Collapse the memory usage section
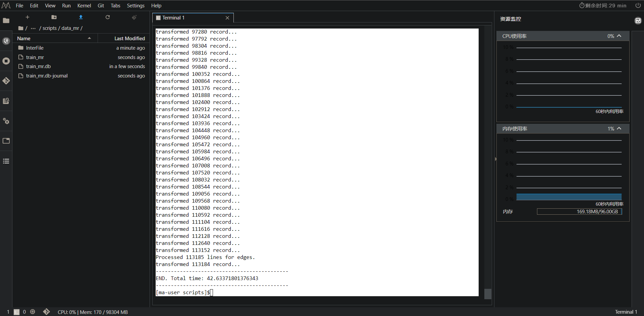 coord(619,128)
